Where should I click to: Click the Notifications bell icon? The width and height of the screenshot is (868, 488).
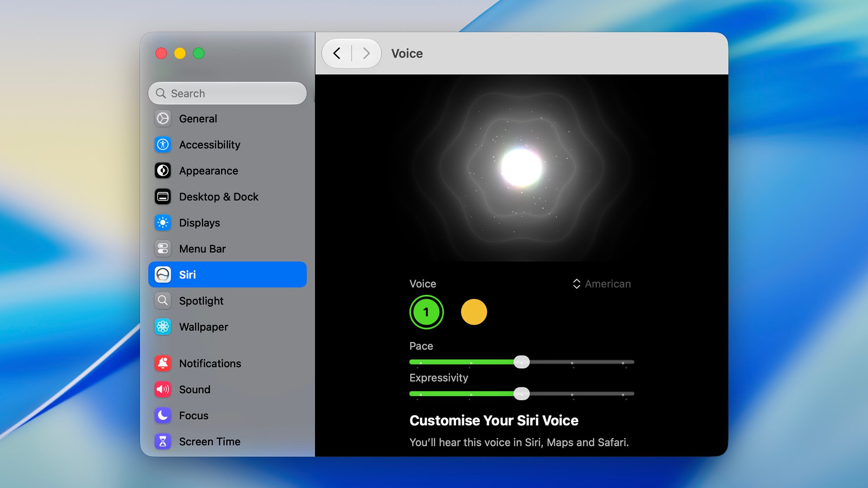coord(163,363)
